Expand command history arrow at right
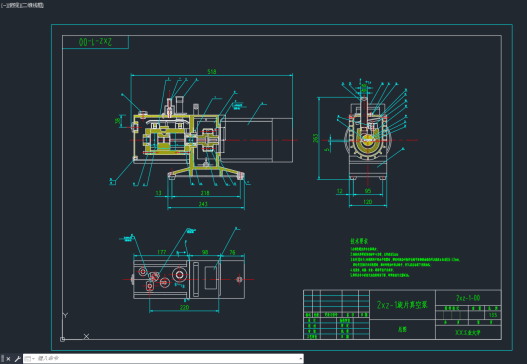Screen dimensions: 527x364 tap(300, 359)
